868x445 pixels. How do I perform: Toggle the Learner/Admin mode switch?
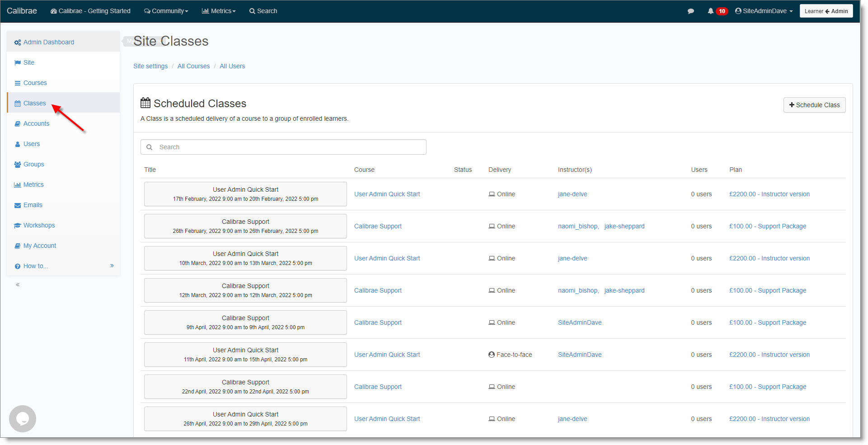click(x=826, y=11)
